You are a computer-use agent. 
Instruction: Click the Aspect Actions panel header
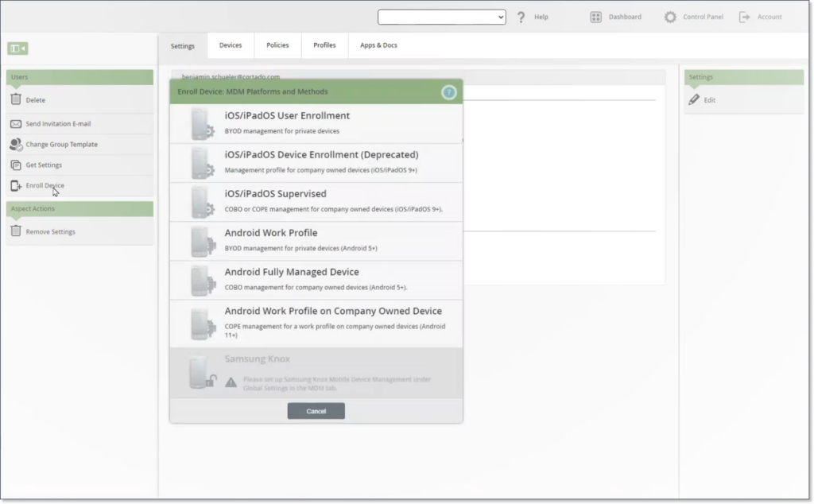[x=80, y=208]
